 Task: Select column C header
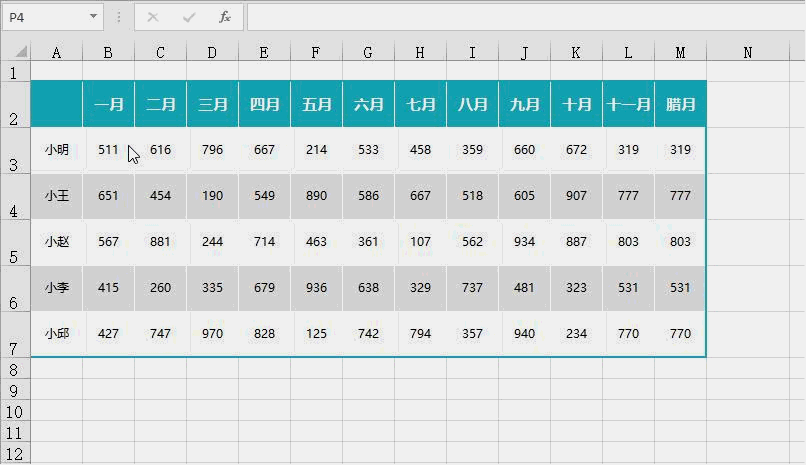click(160, 52)
